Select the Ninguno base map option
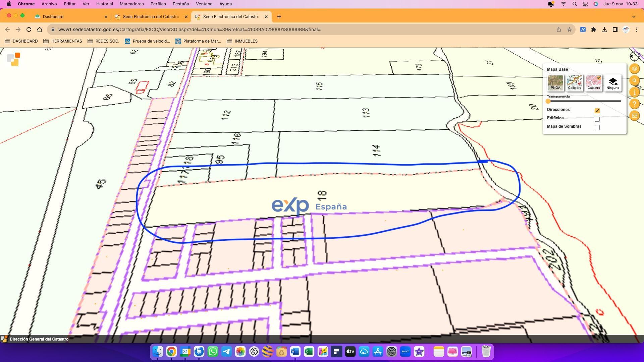644x362 pixels. click(x=613, y=83)
